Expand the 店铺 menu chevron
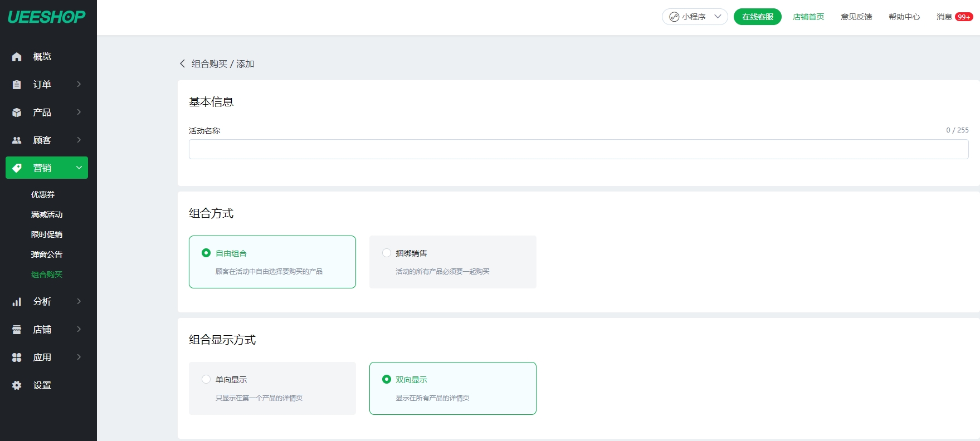Image resolution: width=980 pixels, height=441 pixels. point(79,329)
